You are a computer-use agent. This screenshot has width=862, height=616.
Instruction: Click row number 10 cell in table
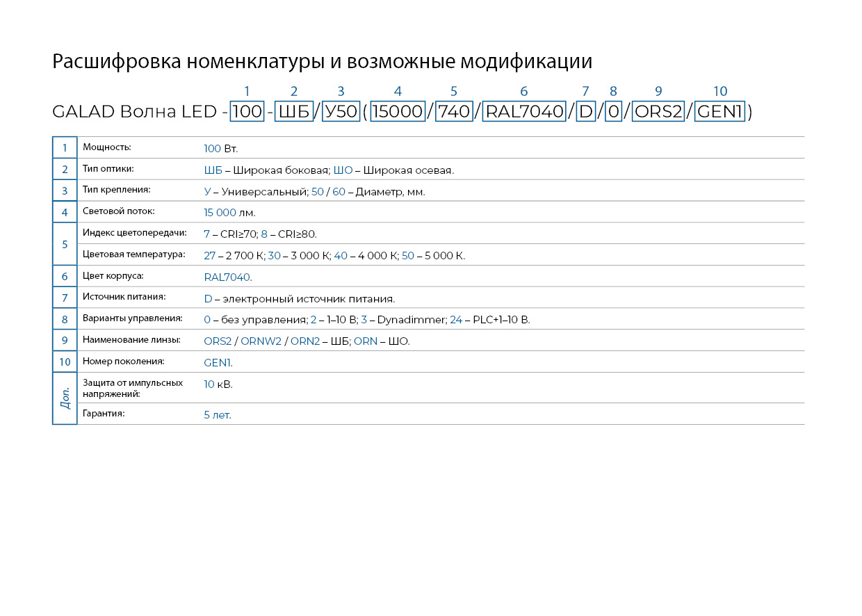65,362
